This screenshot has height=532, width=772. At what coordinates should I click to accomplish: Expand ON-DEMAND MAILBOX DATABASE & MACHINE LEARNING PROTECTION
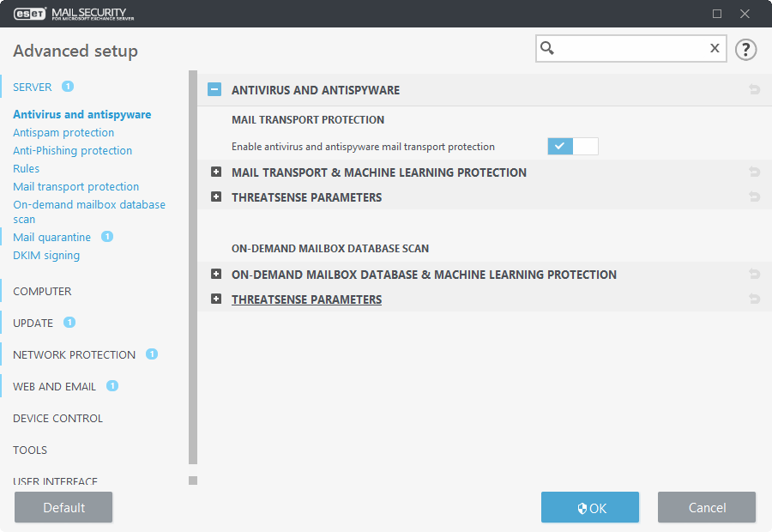point(216,274)
